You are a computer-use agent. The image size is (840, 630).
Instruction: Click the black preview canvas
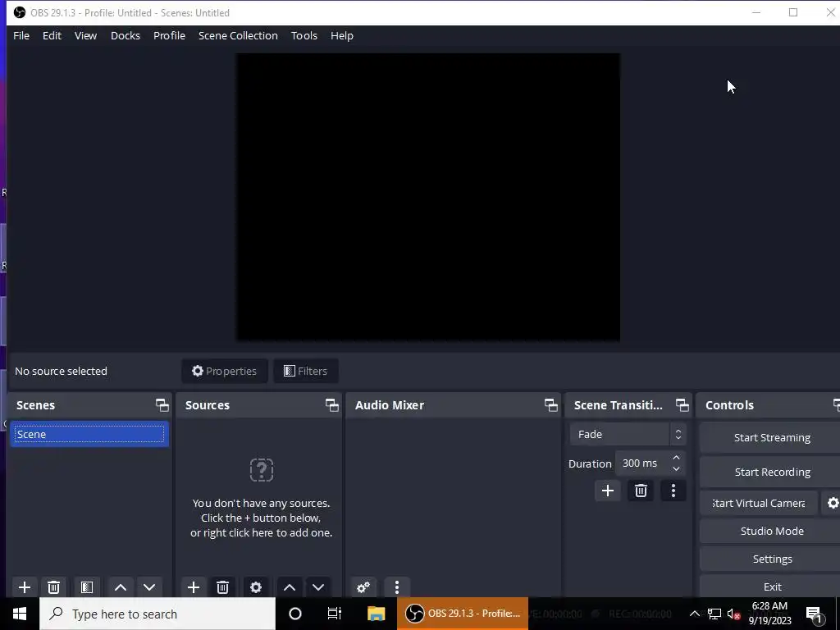428,197
